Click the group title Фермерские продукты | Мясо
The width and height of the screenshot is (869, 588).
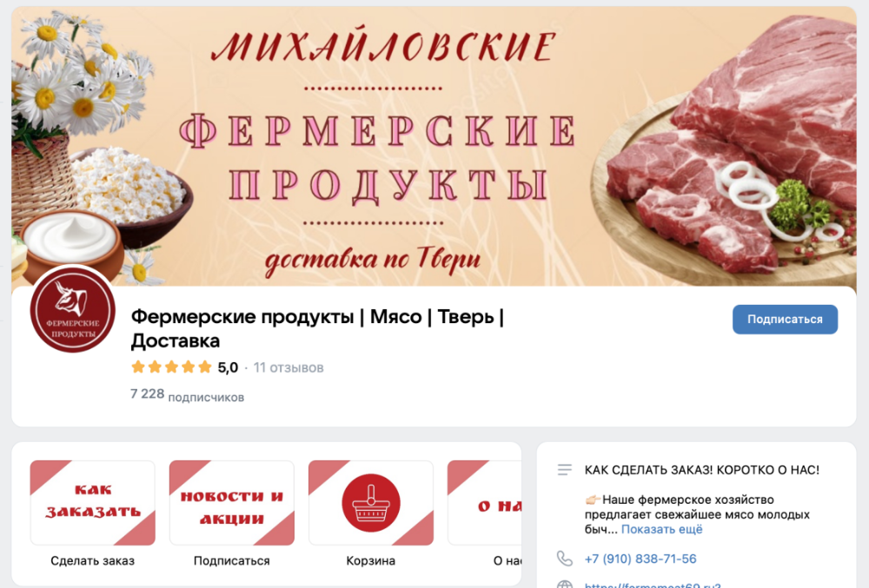coord(316,329)
